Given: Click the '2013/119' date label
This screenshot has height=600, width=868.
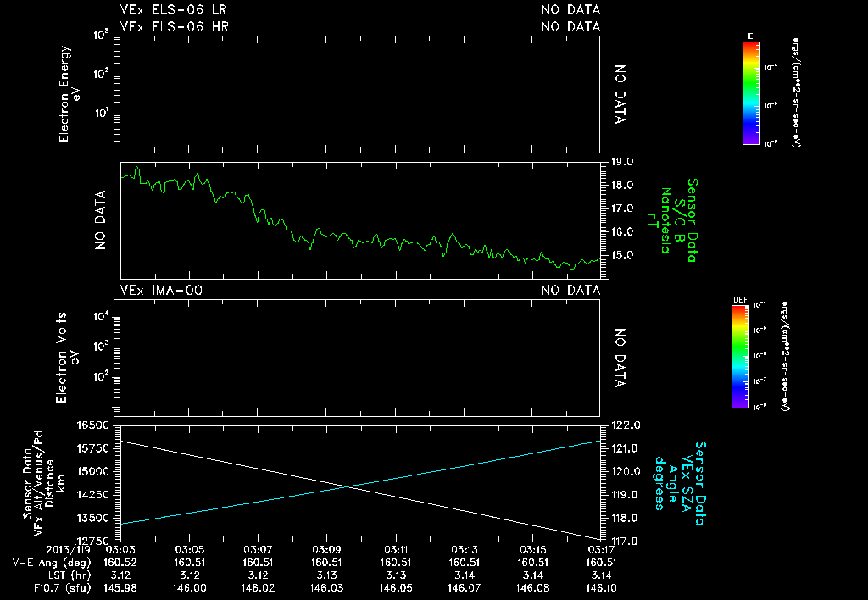Looking at the screenshot, I should click(68, 550).
